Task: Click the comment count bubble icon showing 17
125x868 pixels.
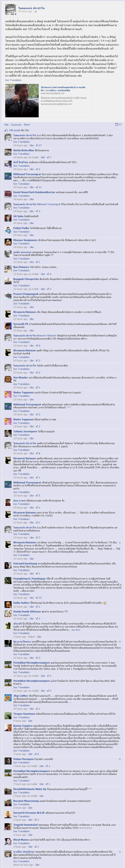Action: click(117, 124)
